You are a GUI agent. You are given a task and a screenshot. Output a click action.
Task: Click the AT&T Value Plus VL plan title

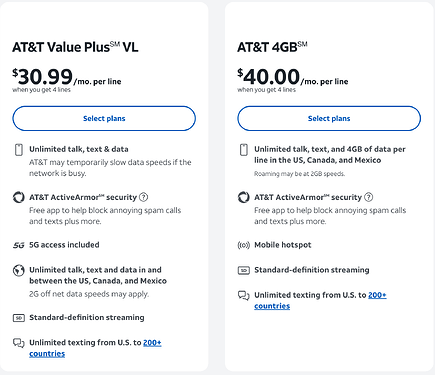coord(75,47)
